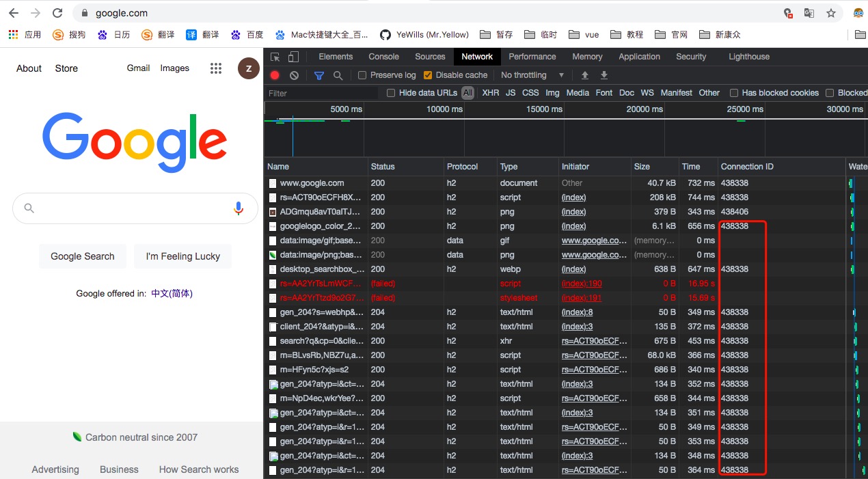Open the Gmail link
This screenshot has width=868, height=479.
point(138,68)
